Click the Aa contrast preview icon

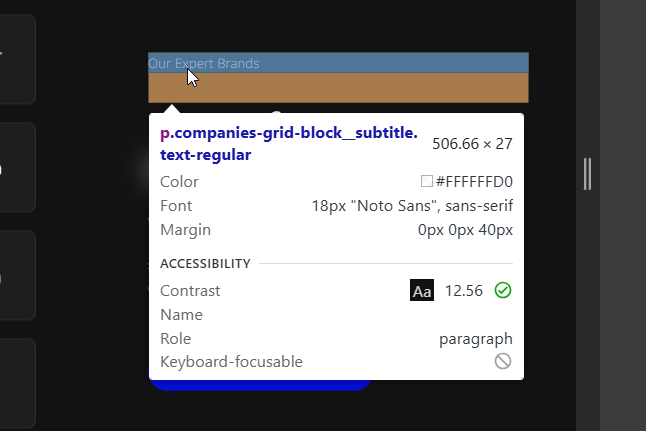pyautogui.click(x=422, y=291)
